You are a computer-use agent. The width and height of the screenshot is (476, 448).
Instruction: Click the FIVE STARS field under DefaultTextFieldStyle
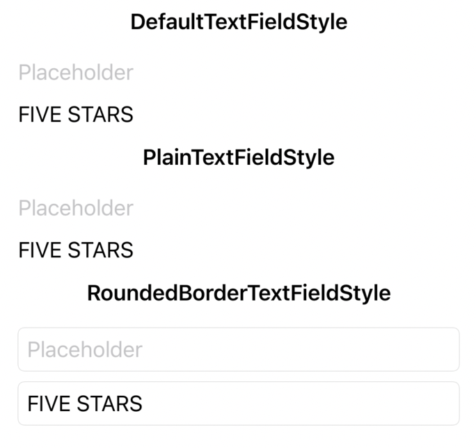tap(239, 114)
